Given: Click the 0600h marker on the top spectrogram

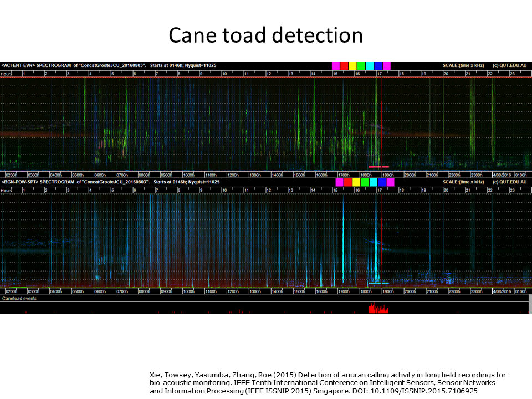Looking at the screenshot, I should 100,175.
